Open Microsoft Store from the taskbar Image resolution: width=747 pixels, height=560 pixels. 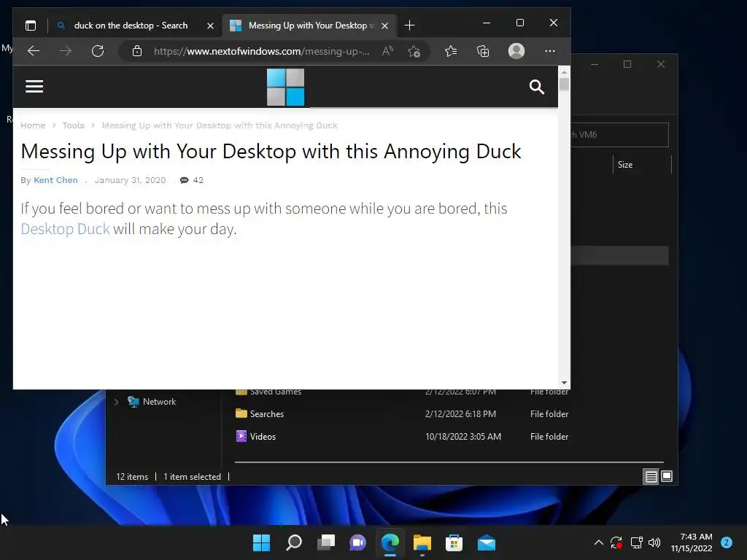coord(454,542)
